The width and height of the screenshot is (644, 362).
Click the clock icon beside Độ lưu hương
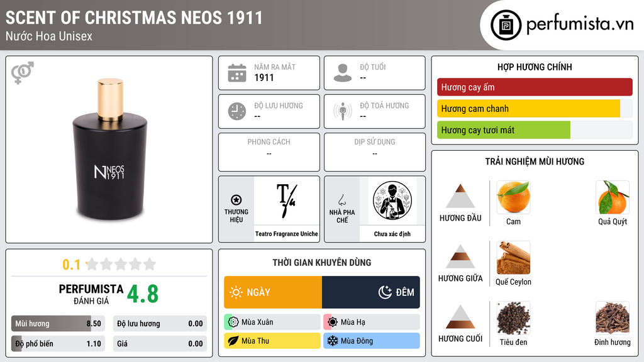point(237,111)
